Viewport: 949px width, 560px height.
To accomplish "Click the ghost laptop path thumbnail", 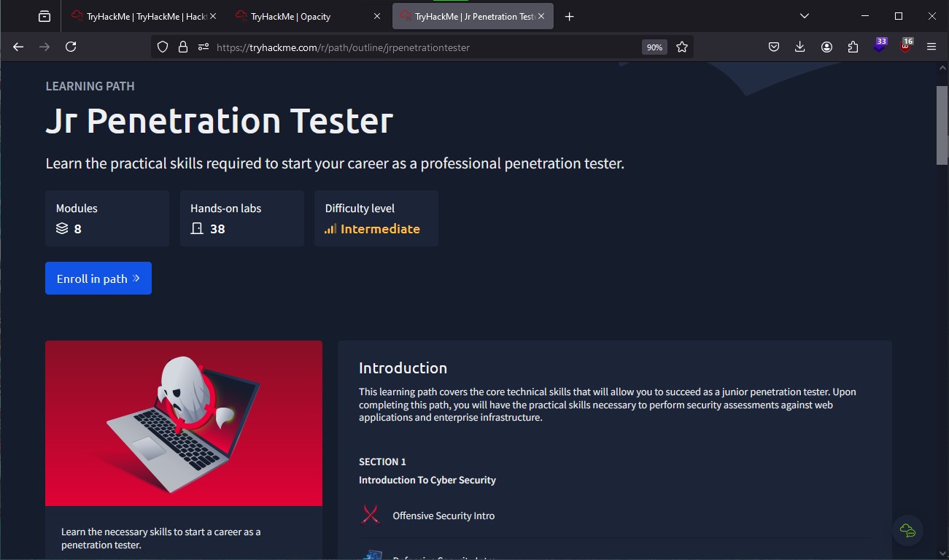I will tap(184, 423).
